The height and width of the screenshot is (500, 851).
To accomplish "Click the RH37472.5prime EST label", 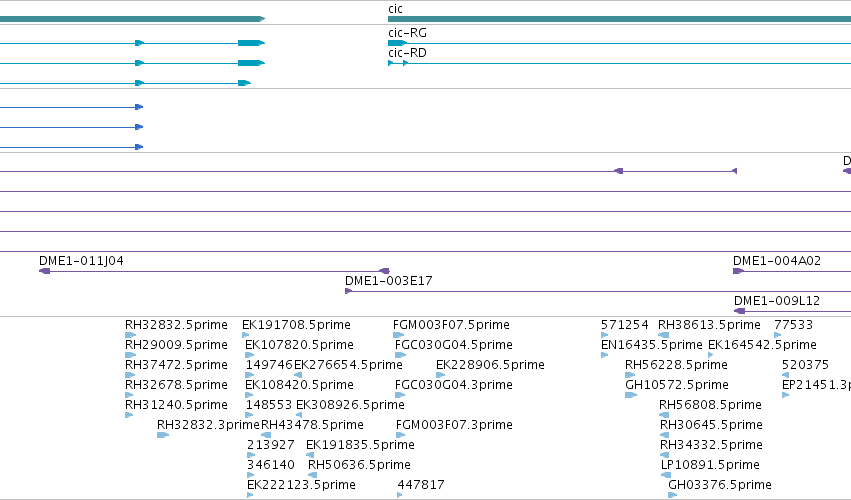I will coord(176,365).
